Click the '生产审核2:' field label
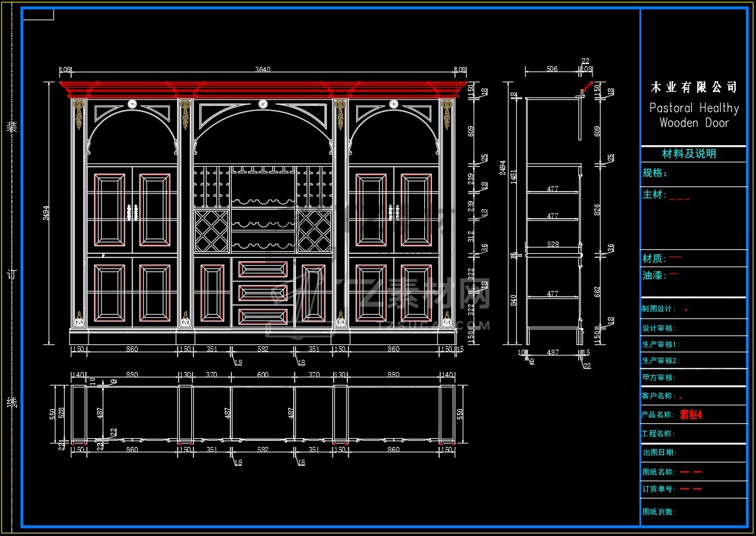 point(661,360)
